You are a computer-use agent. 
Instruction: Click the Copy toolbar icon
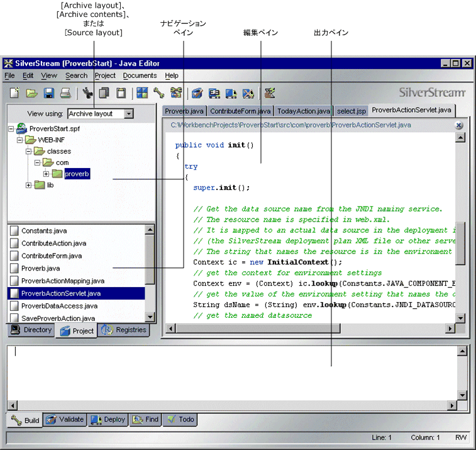coord(104,93)
